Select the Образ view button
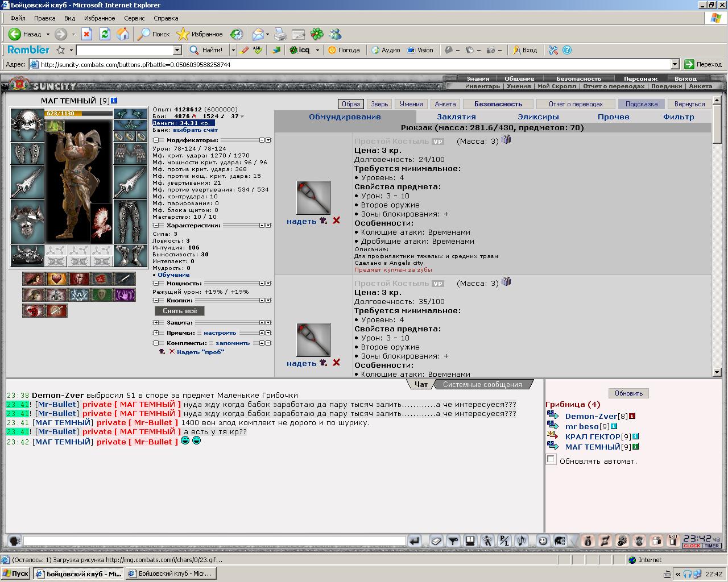 [351, 104]
